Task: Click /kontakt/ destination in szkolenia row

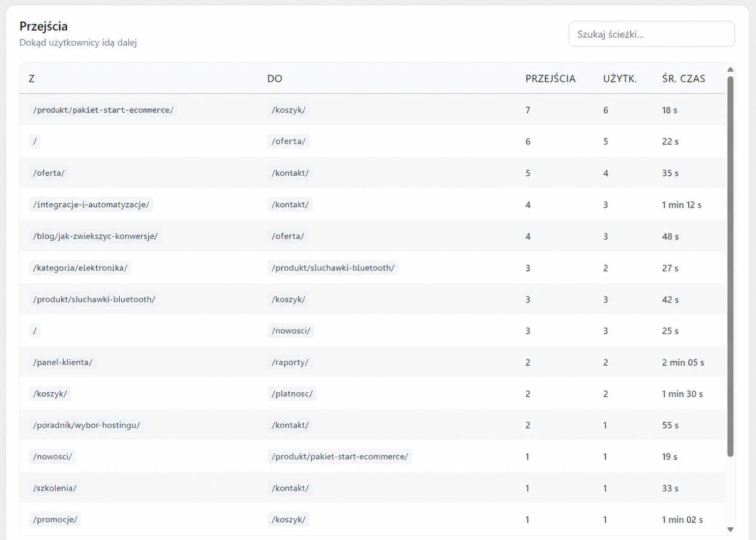Action: 290,488
